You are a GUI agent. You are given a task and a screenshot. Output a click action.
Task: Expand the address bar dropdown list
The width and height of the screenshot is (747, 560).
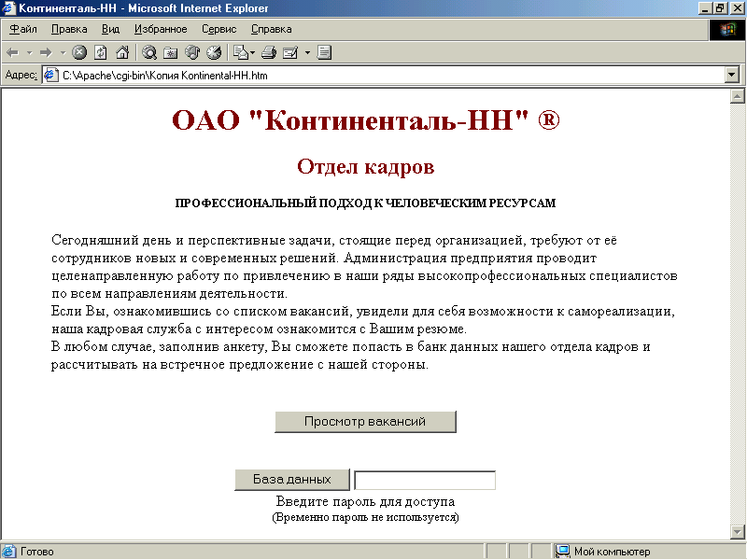coord(731,75)
